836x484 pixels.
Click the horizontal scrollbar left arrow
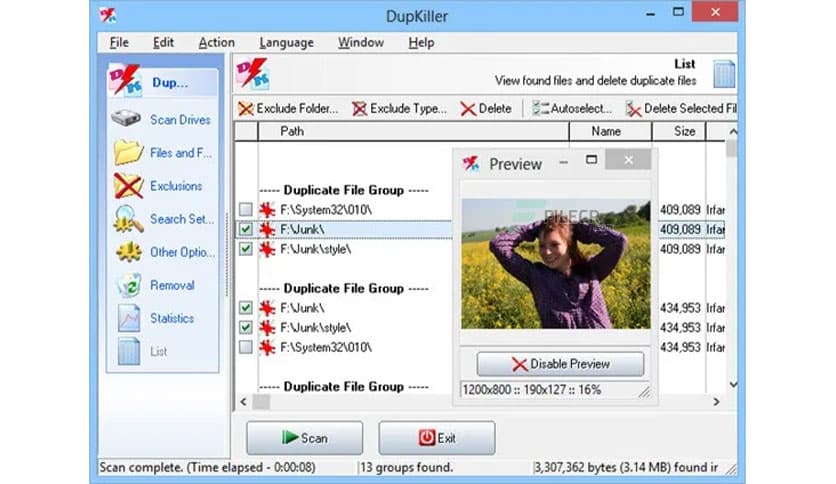tap(242, 401)
